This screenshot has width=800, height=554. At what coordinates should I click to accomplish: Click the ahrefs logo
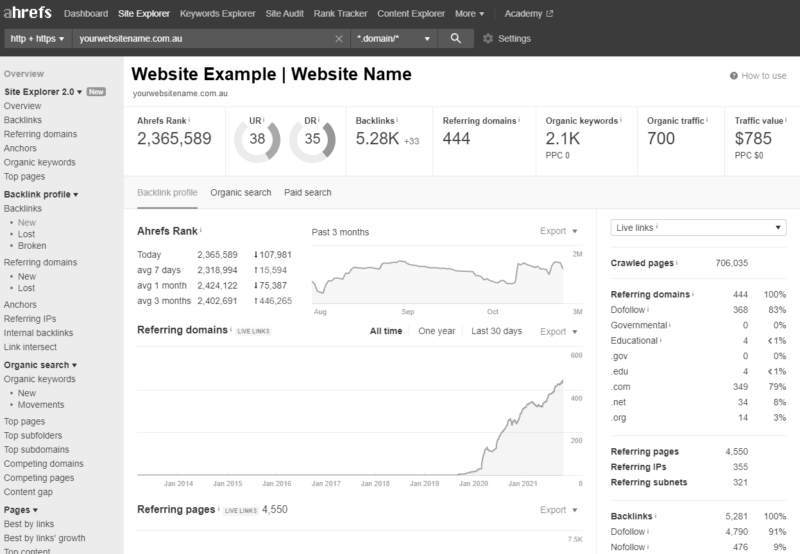click(x=28, y=12)
